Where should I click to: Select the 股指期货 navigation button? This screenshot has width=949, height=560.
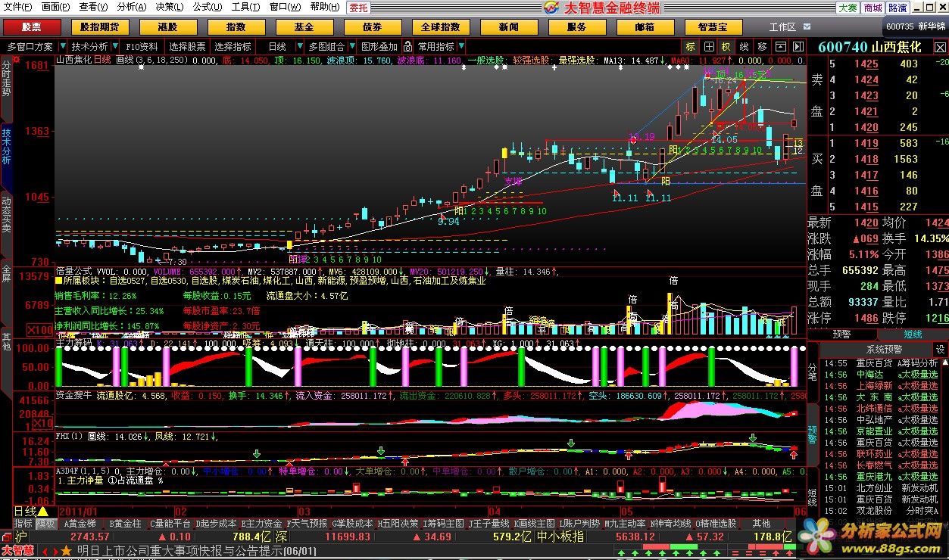(99, 26)
